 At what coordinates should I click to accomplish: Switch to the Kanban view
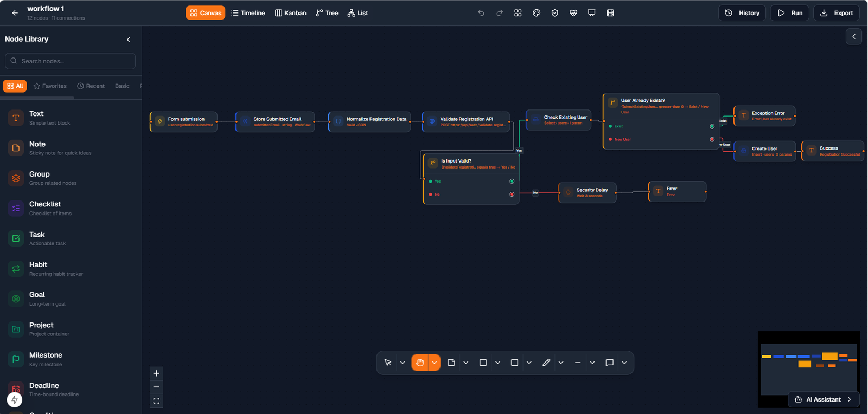click(x=291, y=13)
